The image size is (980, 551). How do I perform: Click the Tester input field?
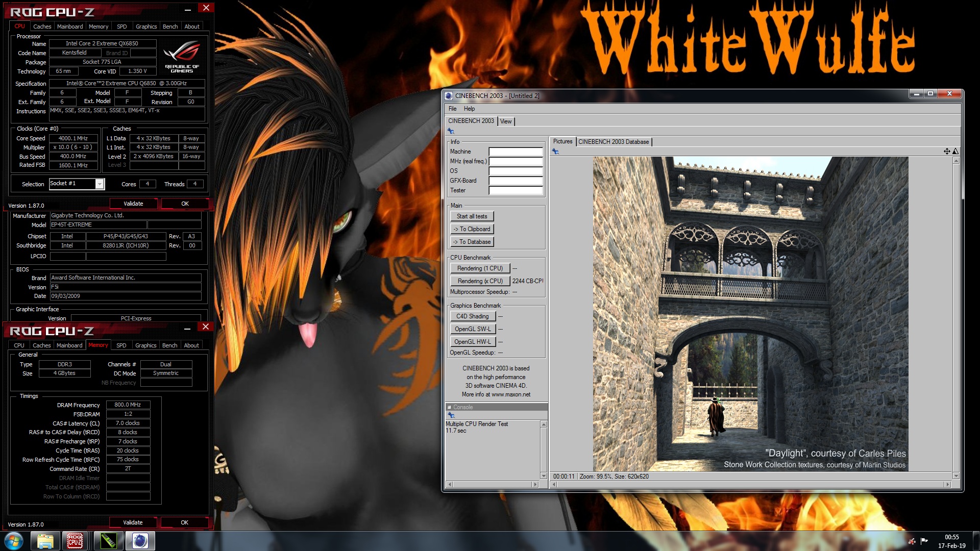[x=516, y=190]
